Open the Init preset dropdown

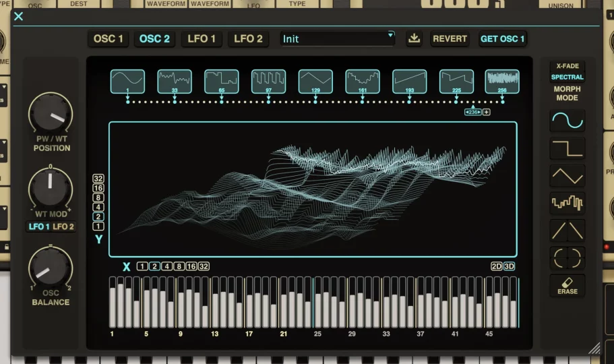click(337, 39)
